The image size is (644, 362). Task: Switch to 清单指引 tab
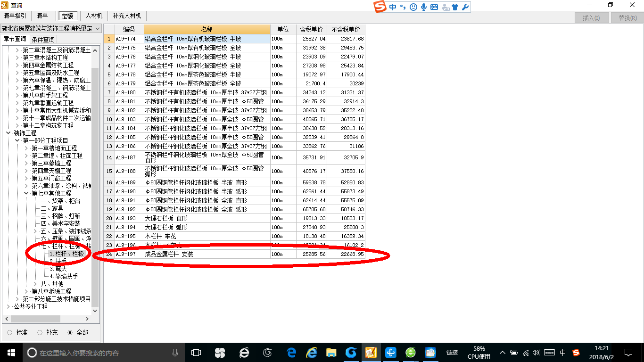pyautogui.click(x=15, y=16)
